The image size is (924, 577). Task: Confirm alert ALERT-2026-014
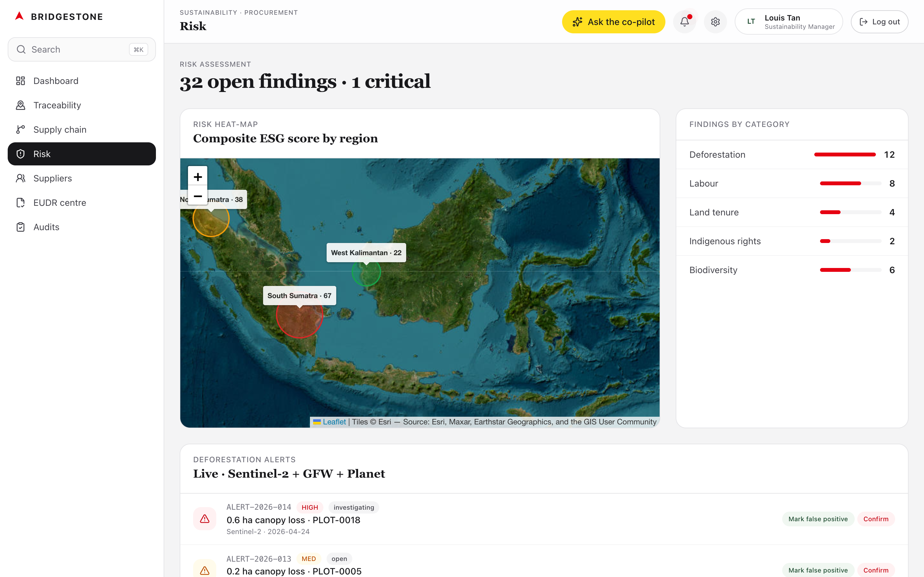876,519
